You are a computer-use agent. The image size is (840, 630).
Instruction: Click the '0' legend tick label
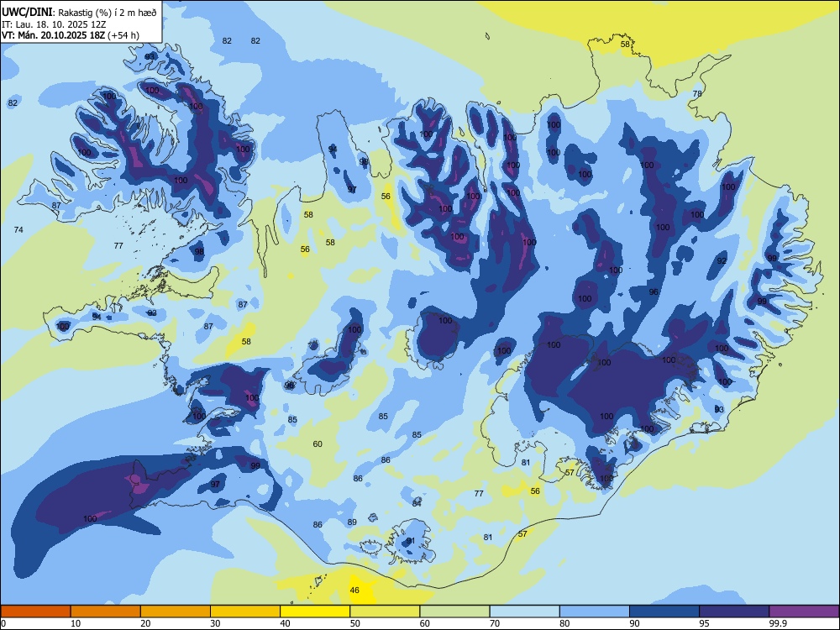[x=3, y=623]
